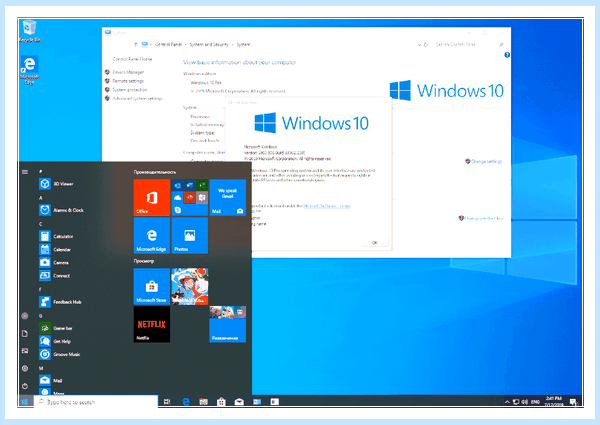Image resolution: width=600 pixels, height=425 pixels.
Task: Select the Microsoft Edge desktop shortcut
Action: [29, 70]
